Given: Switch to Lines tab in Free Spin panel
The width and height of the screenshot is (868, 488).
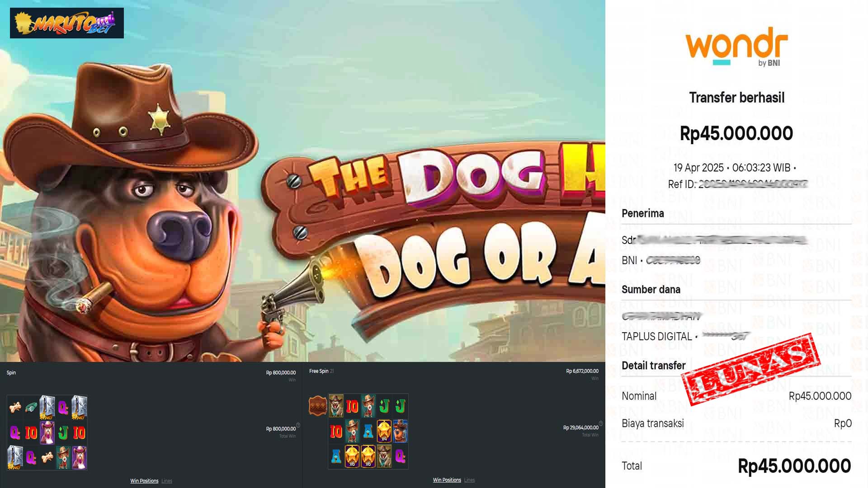Looking at the screenshot, I should [x=469, y=480].
